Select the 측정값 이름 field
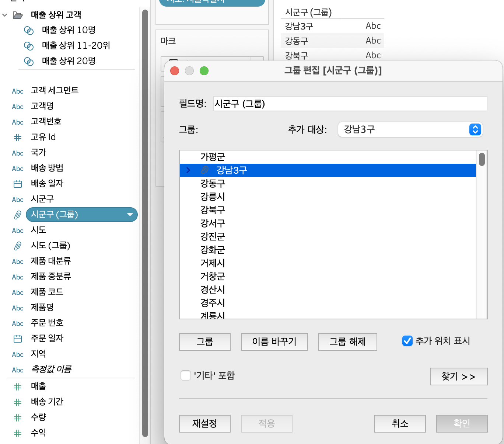504x444 pixels. 51,369
